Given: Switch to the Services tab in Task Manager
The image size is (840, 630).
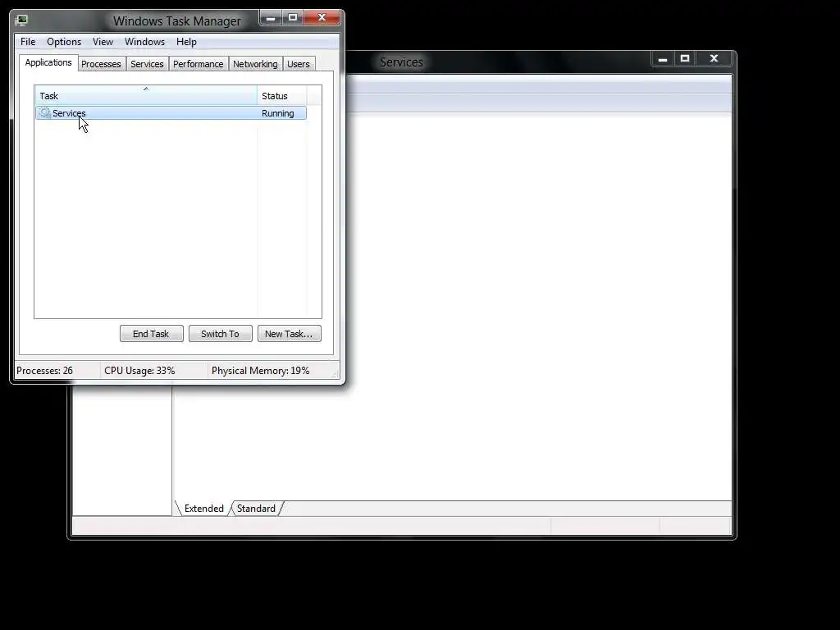Looking at the screenshot, I should [147, 64].
